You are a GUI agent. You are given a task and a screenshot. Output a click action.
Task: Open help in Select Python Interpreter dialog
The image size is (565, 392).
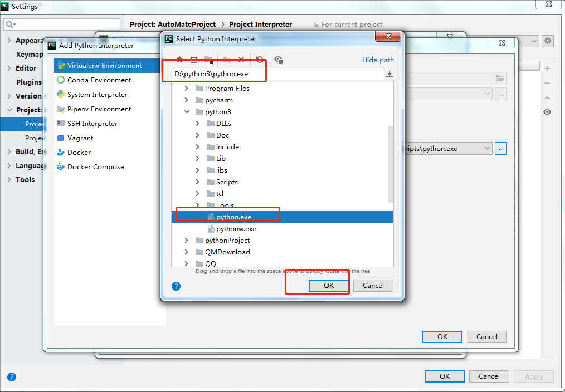176,286
